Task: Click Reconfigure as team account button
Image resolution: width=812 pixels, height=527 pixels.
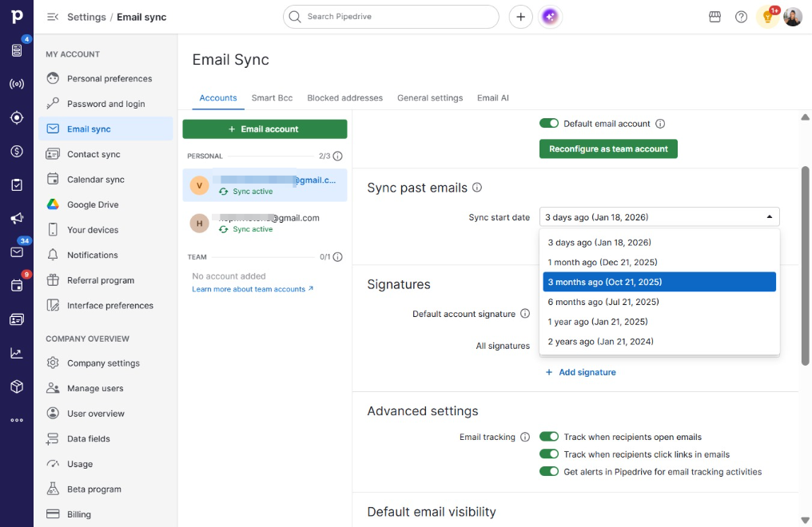Action: 608,149
